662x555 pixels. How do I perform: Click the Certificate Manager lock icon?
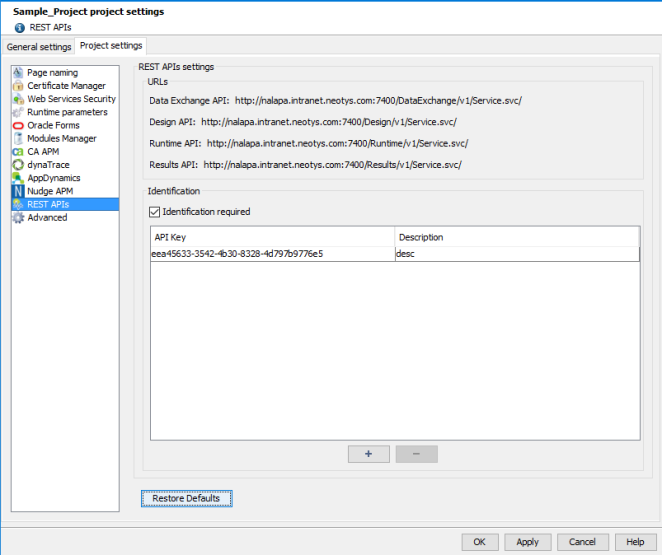click(18, 86)
